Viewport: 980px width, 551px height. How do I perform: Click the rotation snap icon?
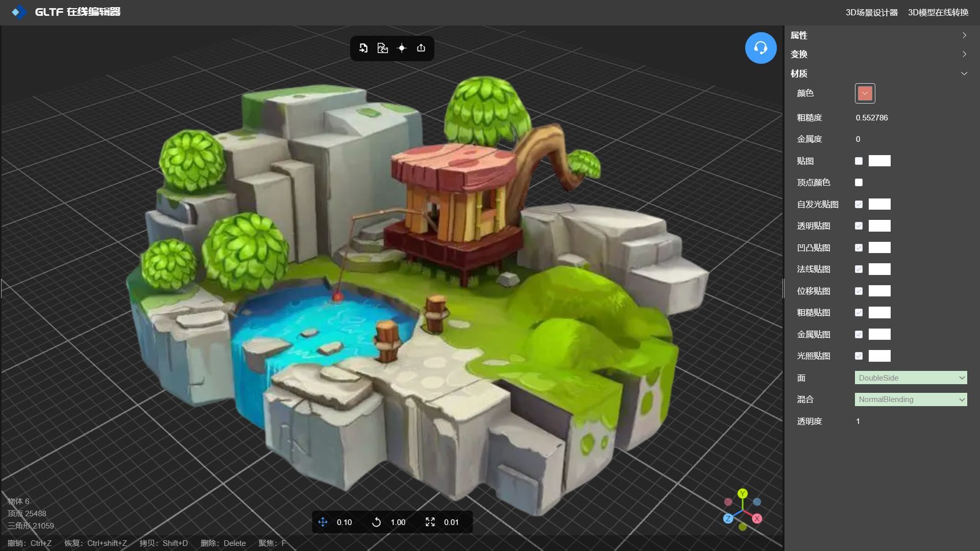click(x=376, y=522)
